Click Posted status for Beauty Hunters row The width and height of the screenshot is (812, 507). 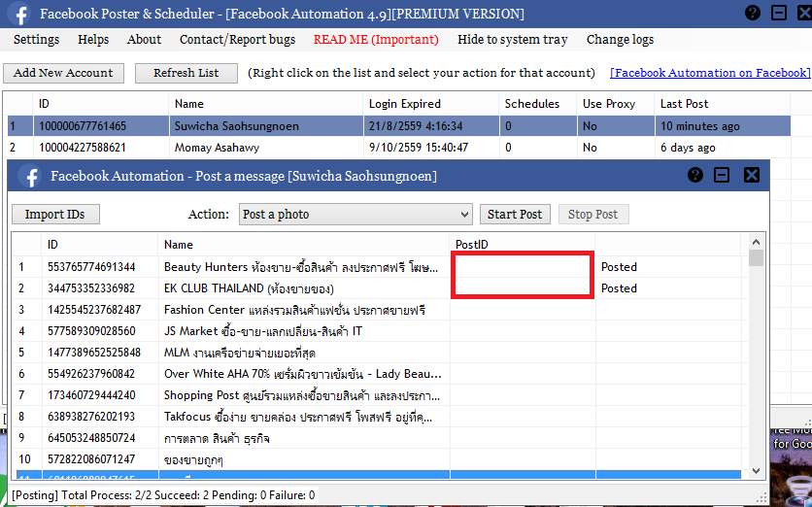click(x=619, y=267)
